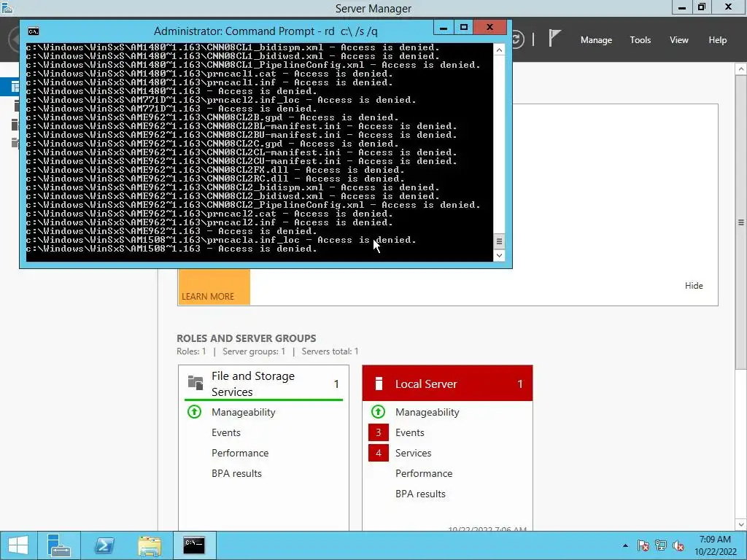Open File and Storage Services tile header
This screenshot has width=747, height=560.
pyautogui.click(x=263, y=384)
